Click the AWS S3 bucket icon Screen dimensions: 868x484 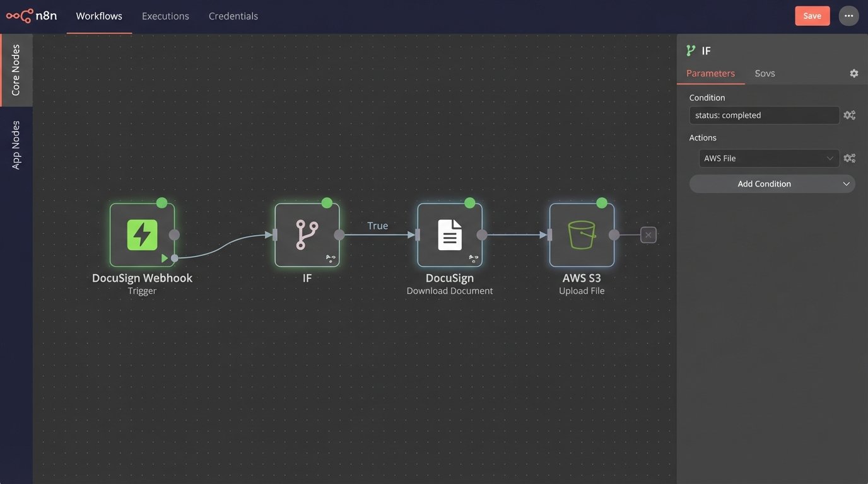point(581,234)
